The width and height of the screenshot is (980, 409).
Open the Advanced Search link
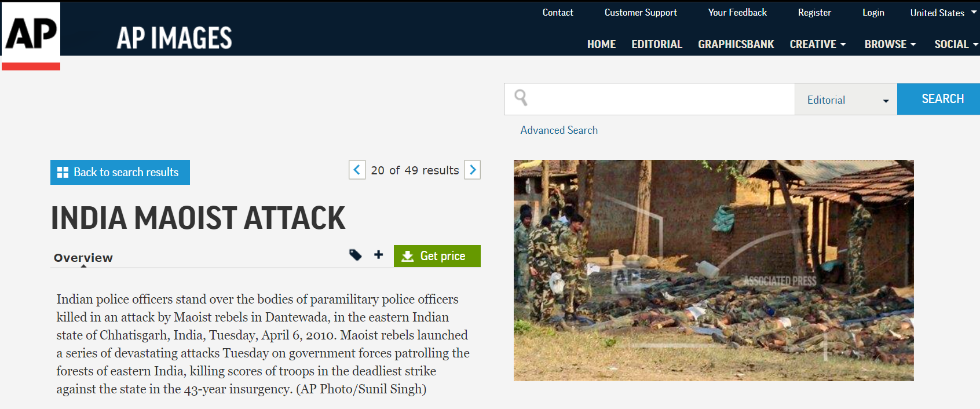coord(559,130)
